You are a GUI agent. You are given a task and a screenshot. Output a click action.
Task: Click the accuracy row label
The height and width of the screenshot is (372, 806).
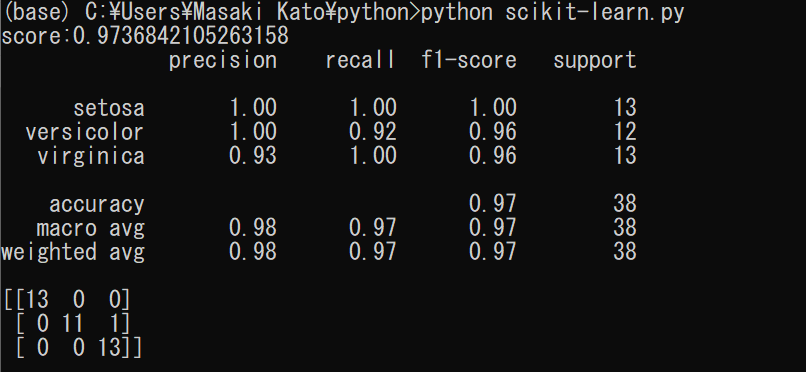[x=97, y=204]
